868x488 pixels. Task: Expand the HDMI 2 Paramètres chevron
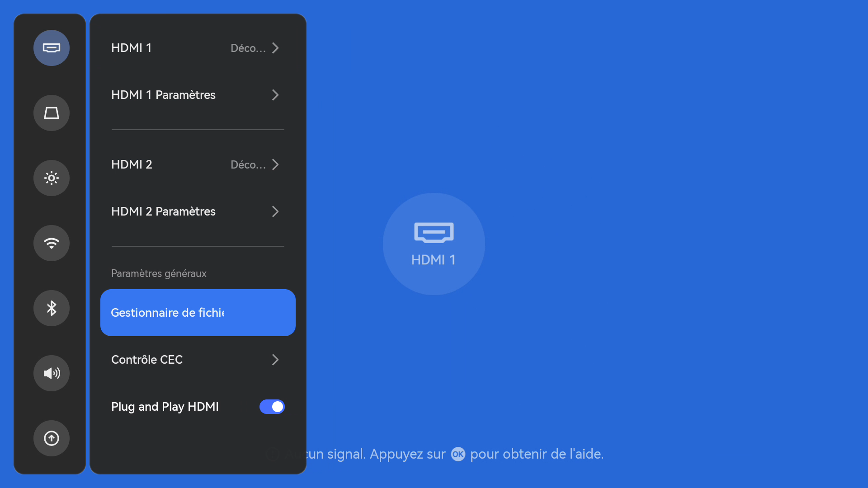click(275, 211)
